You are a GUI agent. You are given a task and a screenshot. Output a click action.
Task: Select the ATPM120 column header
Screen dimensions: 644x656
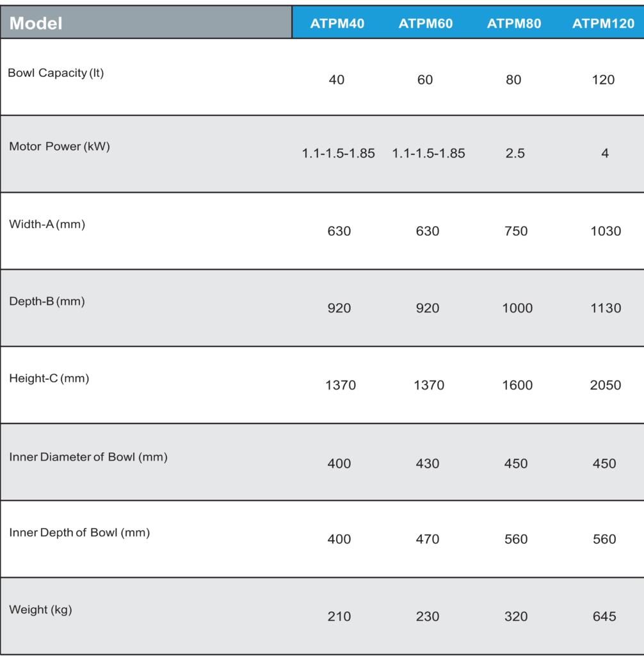pos(603,24)
